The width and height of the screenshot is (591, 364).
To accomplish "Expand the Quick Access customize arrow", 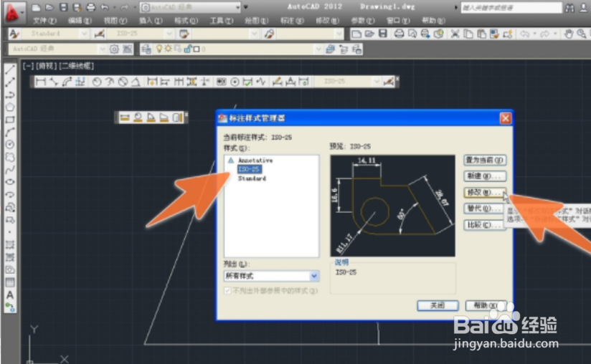I will tap(246, 7).
